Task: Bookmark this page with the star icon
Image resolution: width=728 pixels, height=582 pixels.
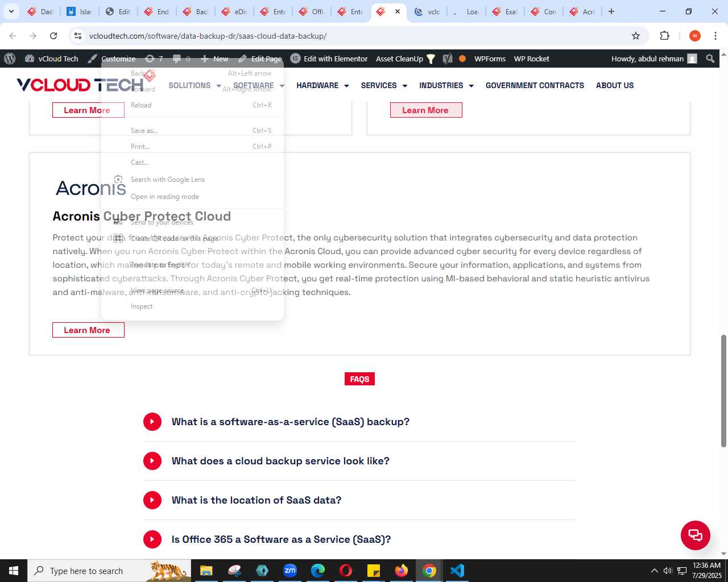Action: point(636,36)
